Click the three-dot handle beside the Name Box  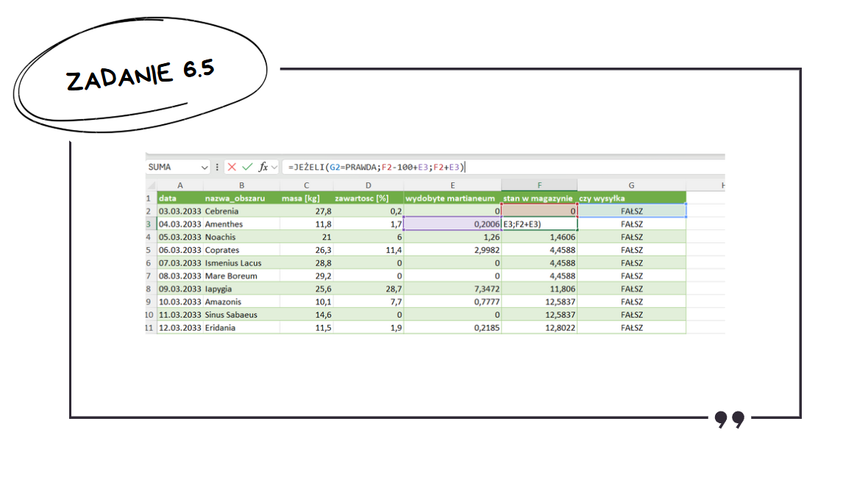(217, 167)
